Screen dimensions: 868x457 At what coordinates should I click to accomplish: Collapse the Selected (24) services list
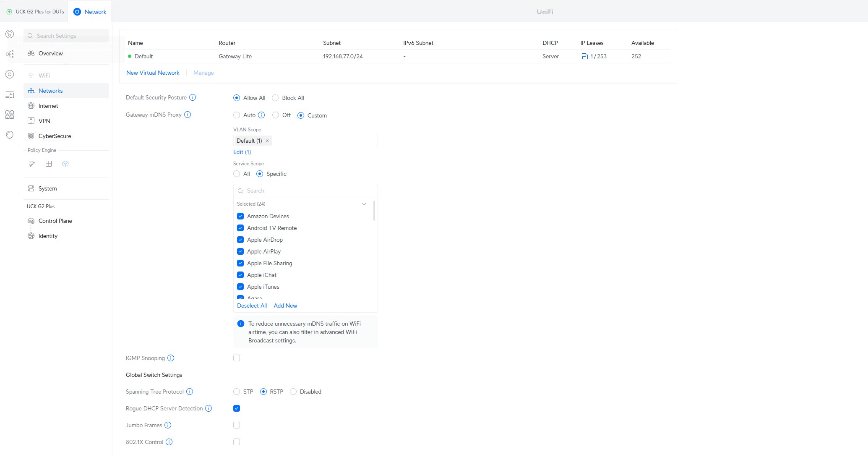(x=364, y=204)
